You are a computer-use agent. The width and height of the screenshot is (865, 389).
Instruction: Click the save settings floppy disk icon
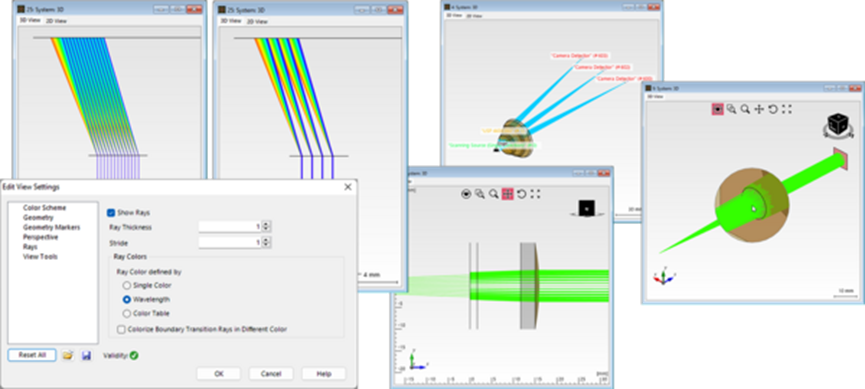point(86,355)
